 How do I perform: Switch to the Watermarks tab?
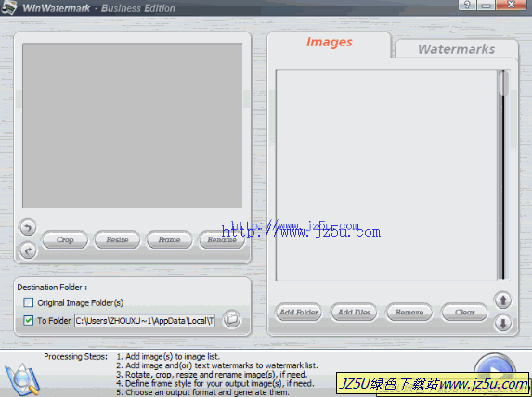(457, 49)
